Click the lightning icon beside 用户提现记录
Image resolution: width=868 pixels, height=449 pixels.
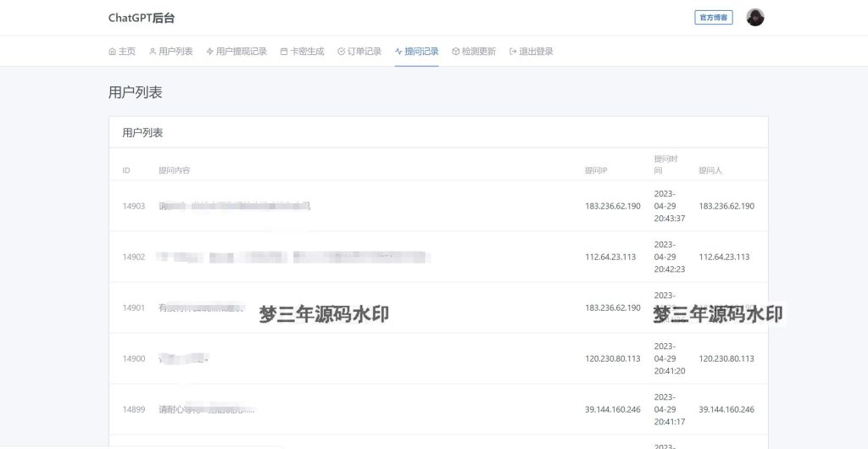pyautogui.click(x=210, y=52)
